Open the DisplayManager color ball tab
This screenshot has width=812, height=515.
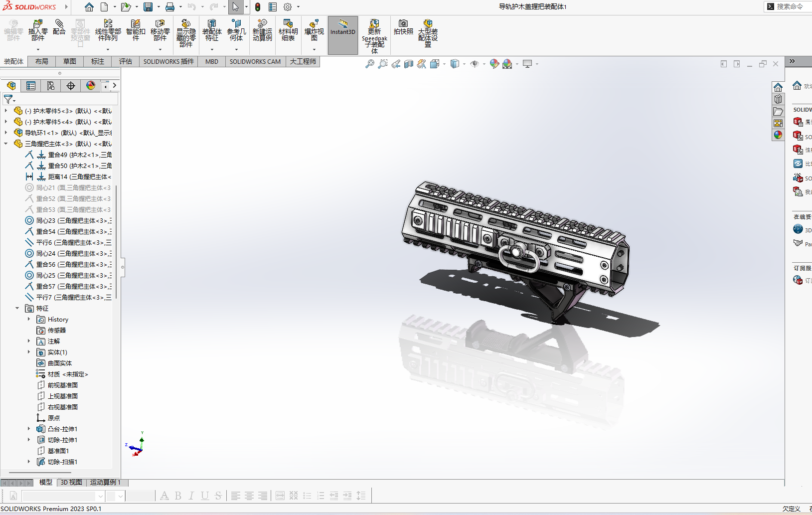click(x=91, y=86)
